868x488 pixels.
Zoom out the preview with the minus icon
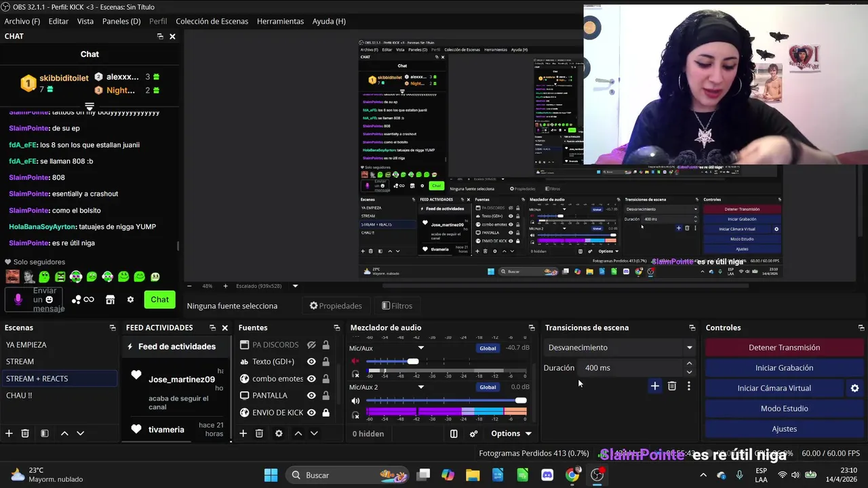tap(189, 286)
